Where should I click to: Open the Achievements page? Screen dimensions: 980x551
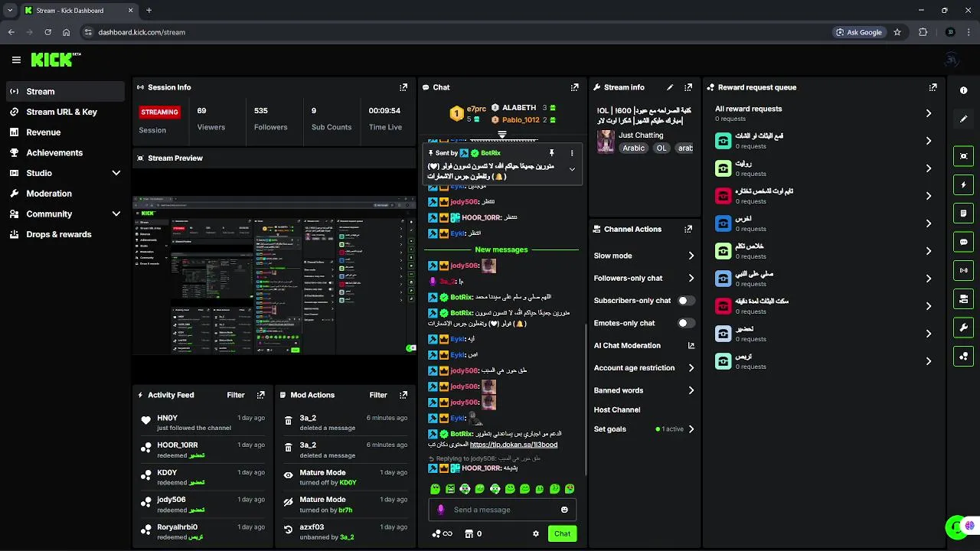(x=65, y=153)
